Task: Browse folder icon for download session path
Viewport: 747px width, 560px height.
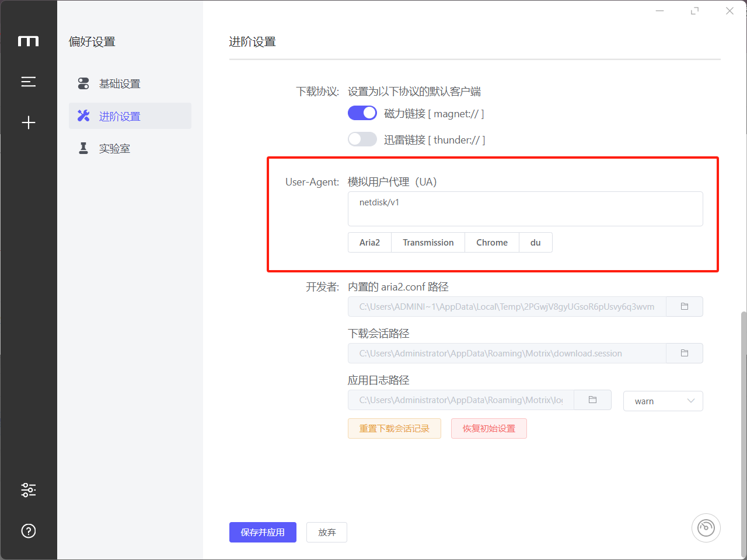Action: (x=685, y=353)
